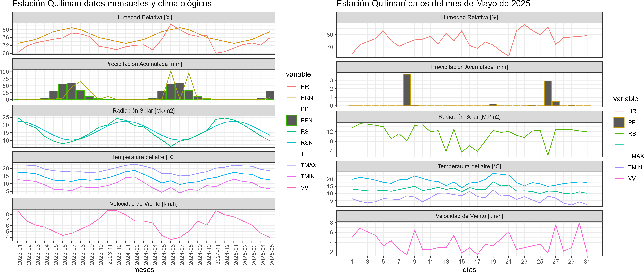Viewport: 644px width, 272px height.
Task: Click 'Precipitación Acumulada [mm]' header in monthly chart
Action: click(143, 64)
